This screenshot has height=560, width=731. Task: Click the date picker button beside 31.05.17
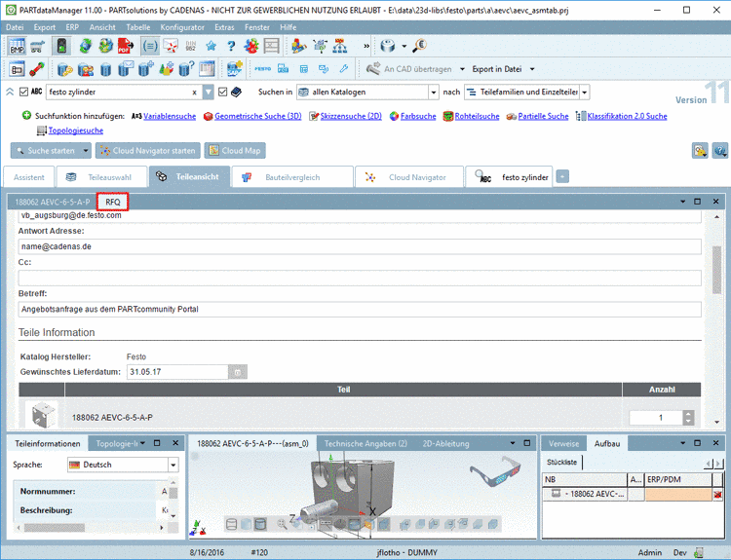click(x=237, y=372)
